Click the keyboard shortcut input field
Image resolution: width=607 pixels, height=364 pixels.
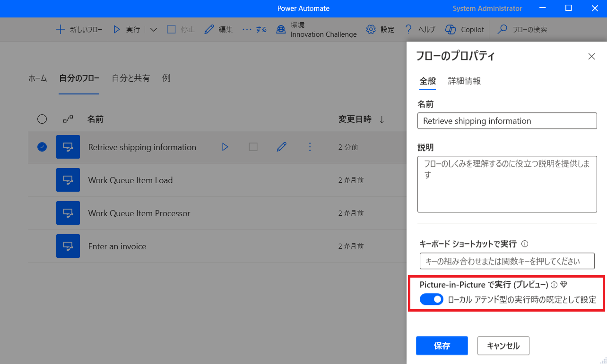tap(507, 261)
